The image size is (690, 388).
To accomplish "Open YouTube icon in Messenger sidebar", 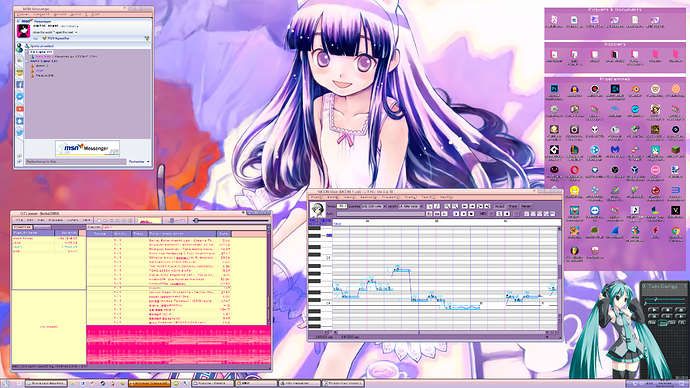I will pos(20,109).
